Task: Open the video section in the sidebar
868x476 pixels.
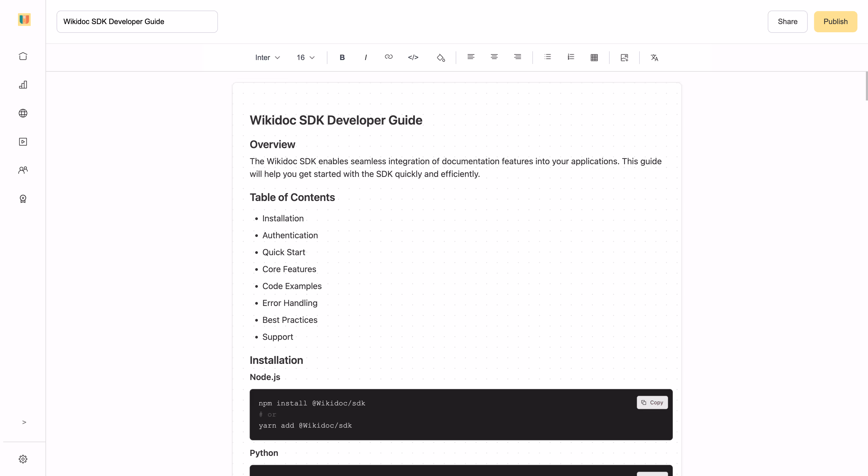Action: coord(23,141)
